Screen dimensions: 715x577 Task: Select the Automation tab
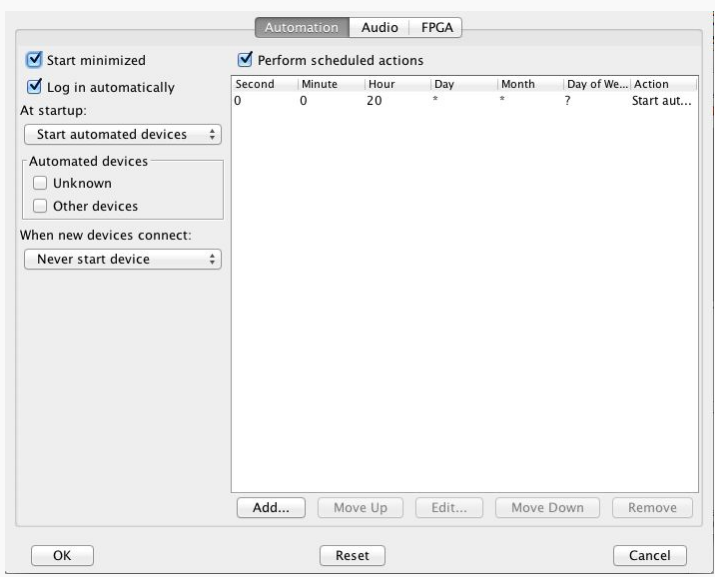pos(300,29)
